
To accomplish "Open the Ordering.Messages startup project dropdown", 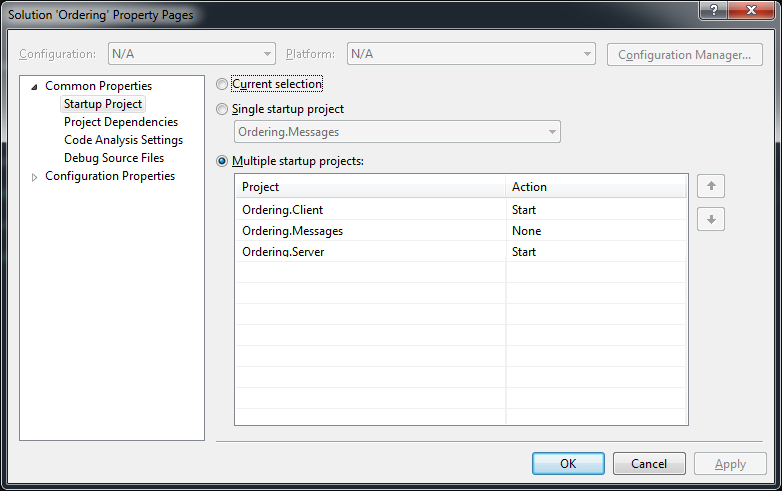I will (397, 132).
